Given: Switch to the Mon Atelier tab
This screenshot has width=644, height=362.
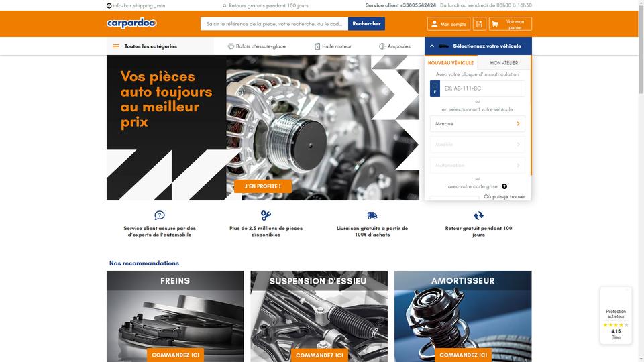Looking at the screenshot, I should tap(504, 63).
